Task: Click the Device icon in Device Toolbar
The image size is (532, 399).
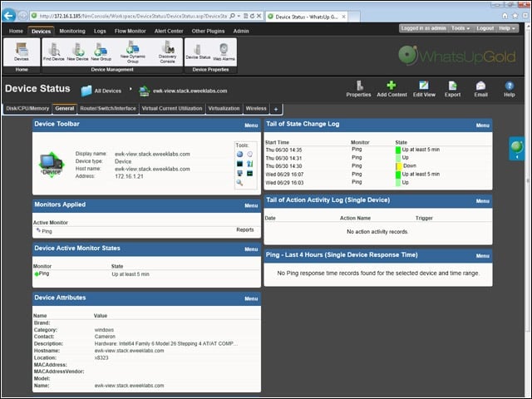Action: [52, 165]
